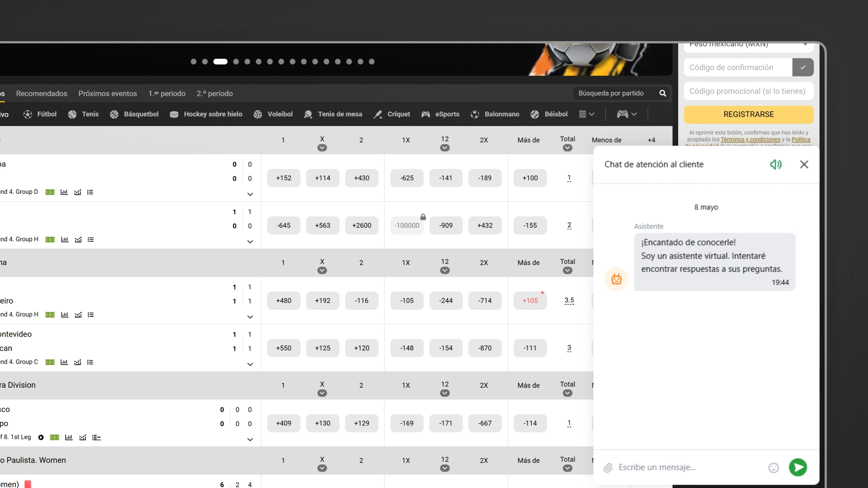Click Código promocional input field
This screenshot has height=488, width=868.
(749, 91)
